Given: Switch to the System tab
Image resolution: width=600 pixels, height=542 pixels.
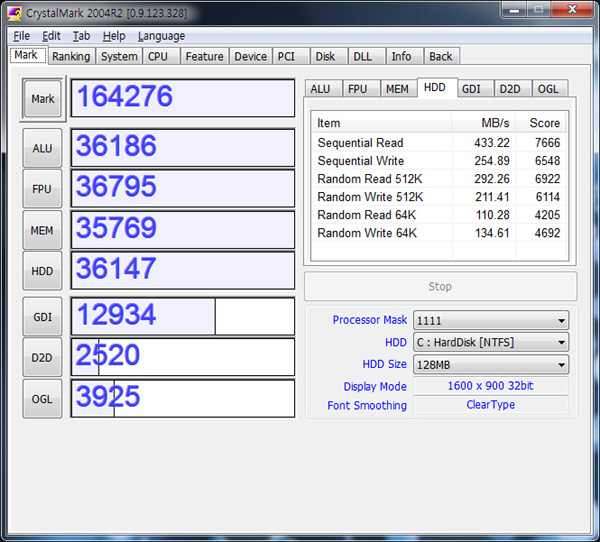Looking at the screenshot, I should pyautogui.click(x=119, y=56).
